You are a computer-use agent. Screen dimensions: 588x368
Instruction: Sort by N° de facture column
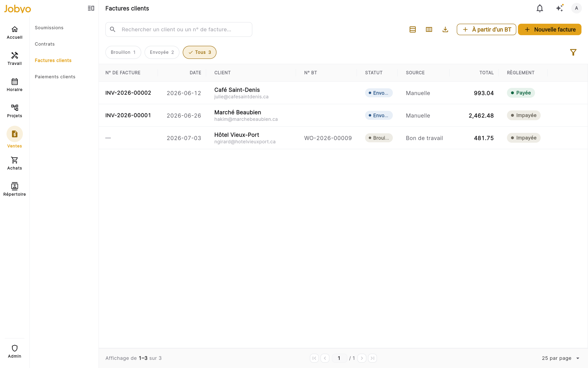123,73
